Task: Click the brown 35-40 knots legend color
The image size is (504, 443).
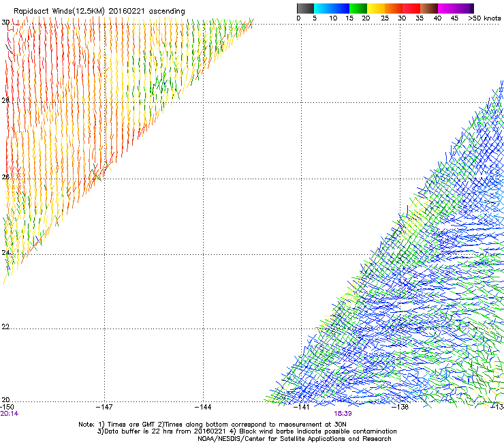Action: (x=429, y=8)
